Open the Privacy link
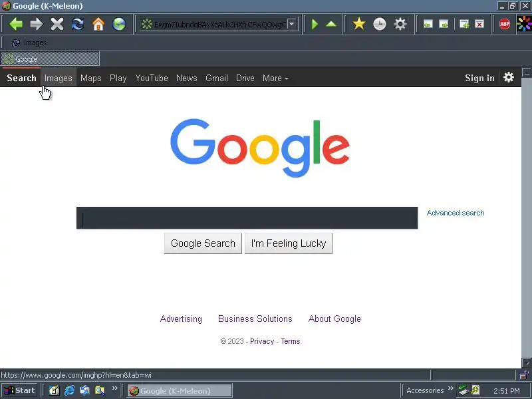The image size is (532, 399). click(262, 341)
